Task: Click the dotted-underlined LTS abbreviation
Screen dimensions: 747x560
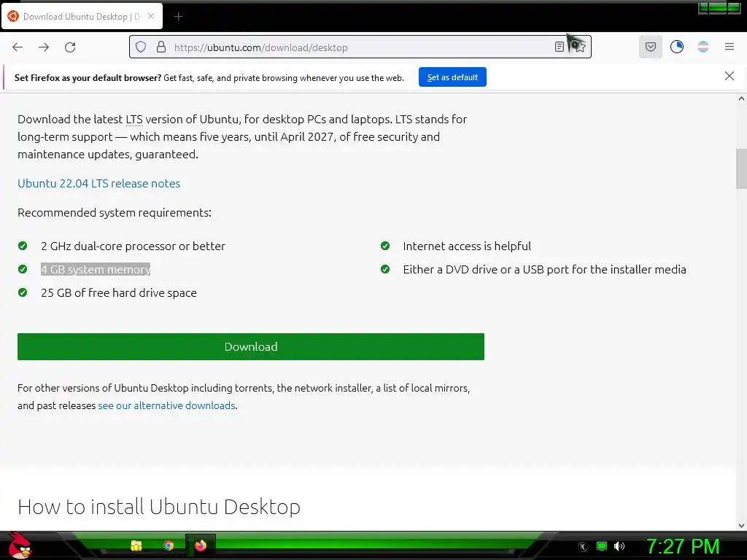Action: pos(134,120)
